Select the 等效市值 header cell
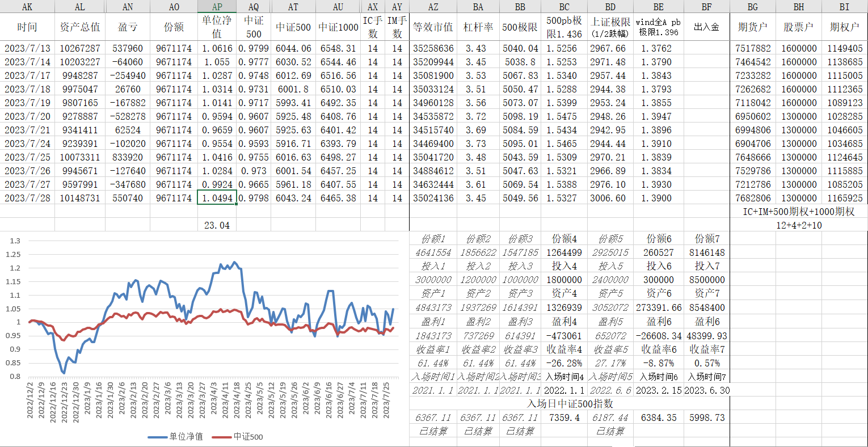The height and width of the screenshot is (447, 868). [x=433, y=27]
